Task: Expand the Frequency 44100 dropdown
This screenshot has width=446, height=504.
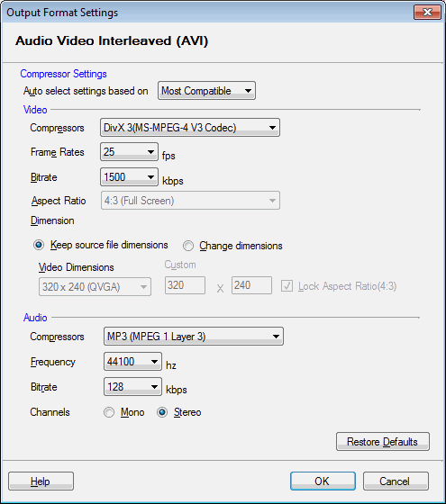Action: point(132,361)
